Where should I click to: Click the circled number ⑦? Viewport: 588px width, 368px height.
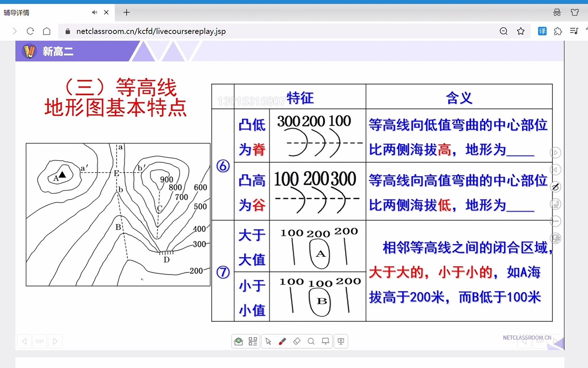click(223, 272)
